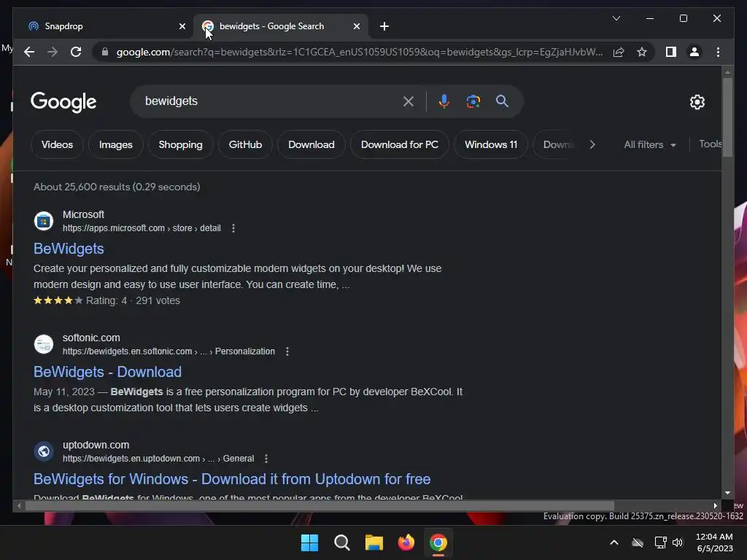The height and width of the screenshot is (560, 747).
Task: Click the horizontal scrollbar thumb
Action: (320, 506)
